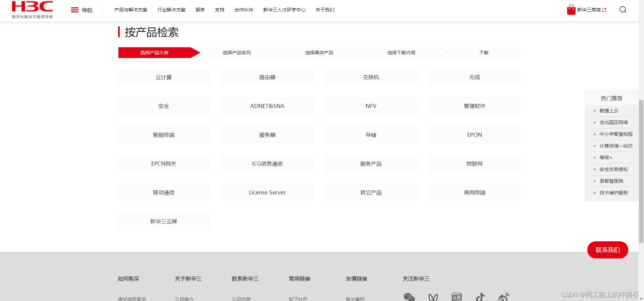Open the 新华三商城 link
Image resolution: width=644 pixels, height=301 pixels.
click(x=589, y=10)
